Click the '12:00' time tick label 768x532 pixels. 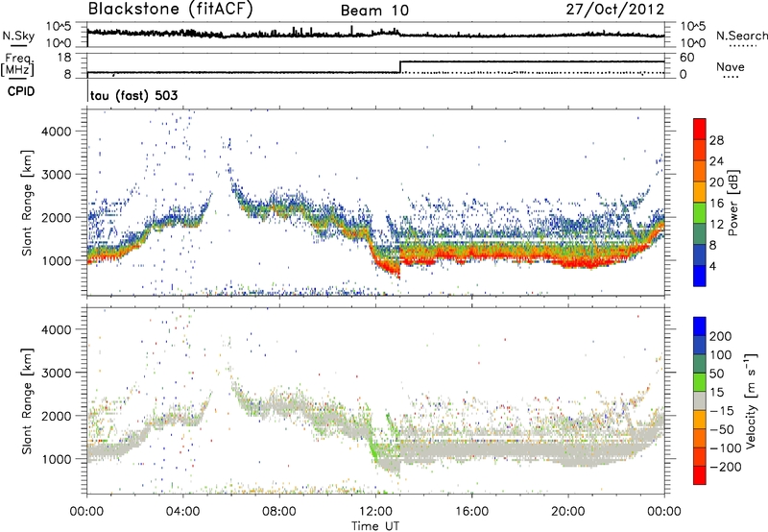point(375,512)
